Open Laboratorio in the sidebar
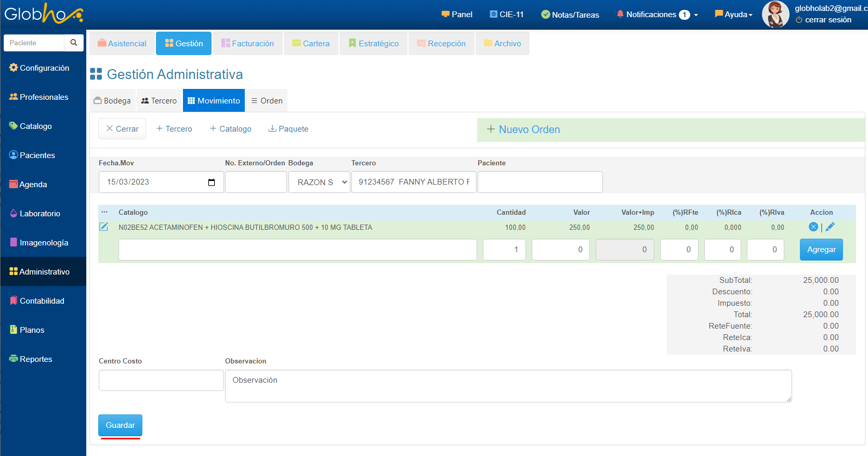Screen dimensions: 868x456 [x=40, y=214]
